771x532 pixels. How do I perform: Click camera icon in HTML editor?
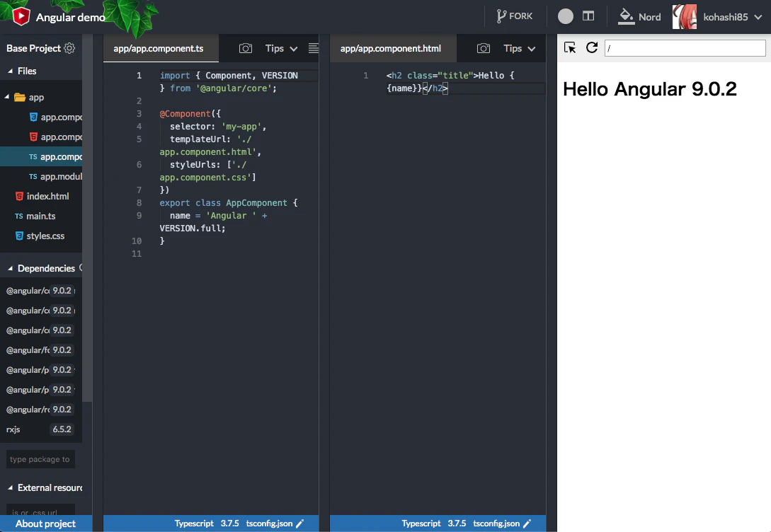[x=484, y=48]
